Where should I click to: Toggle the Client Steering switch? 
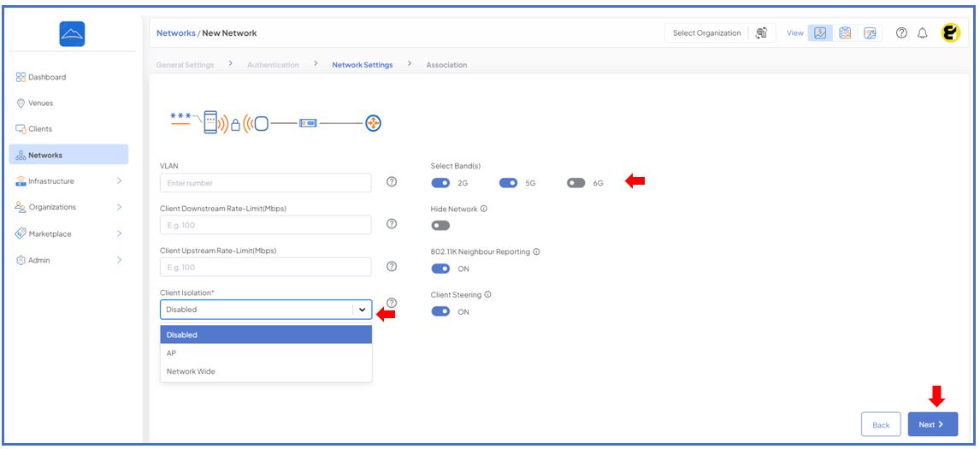point(440,311)
